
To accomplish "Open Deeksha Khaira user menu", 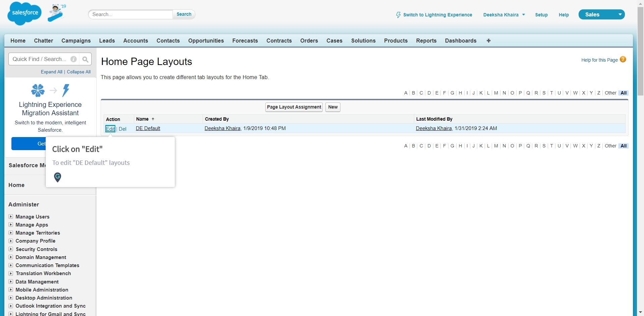I will (504, 15).
